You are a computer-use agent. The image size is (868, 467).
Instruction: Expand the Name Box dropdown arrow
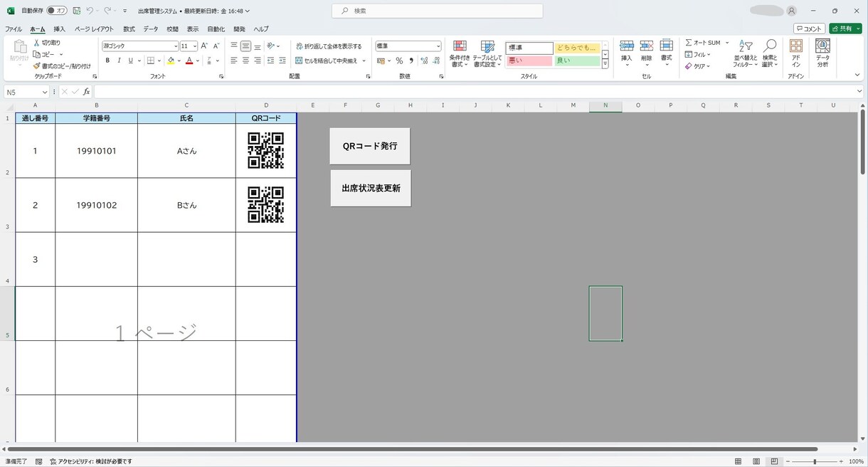point(45,92)
